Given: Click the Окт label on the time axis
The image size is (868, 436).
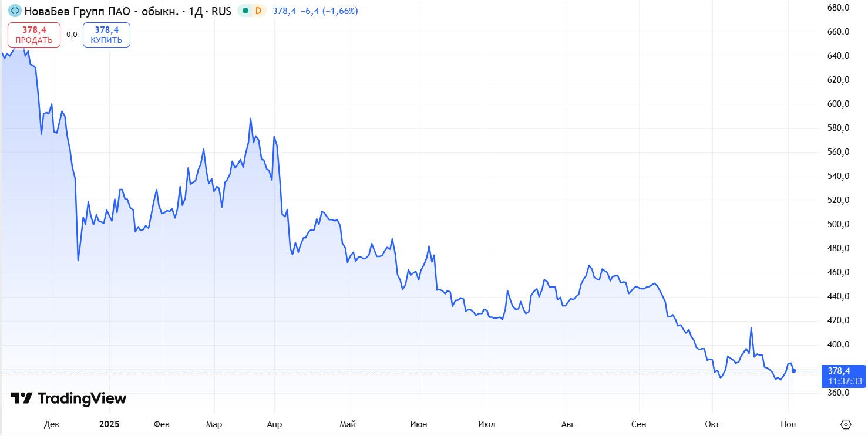Looking at the screenshot, I should 712,424.
